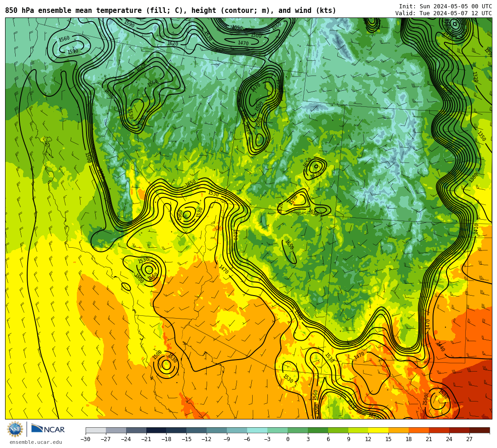Click the −3 colorbar tick label
The width and height of the screenshot is (497, 448).
(267, 439)
